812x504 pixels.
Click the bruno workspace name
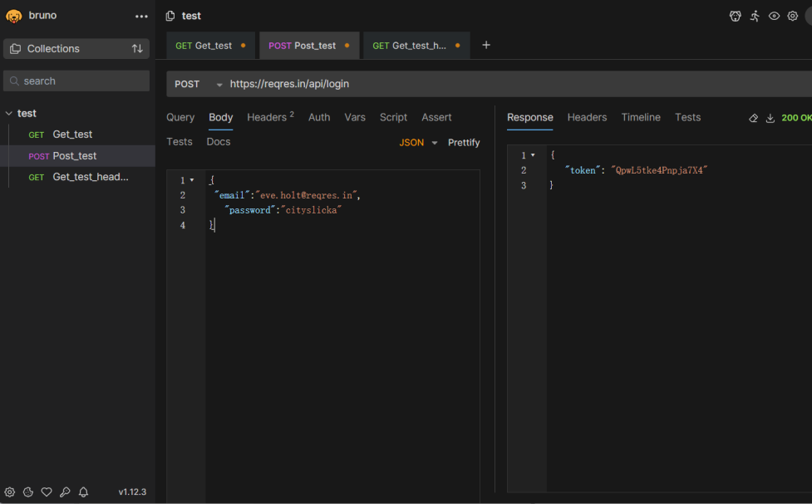(x=42, y=16)
